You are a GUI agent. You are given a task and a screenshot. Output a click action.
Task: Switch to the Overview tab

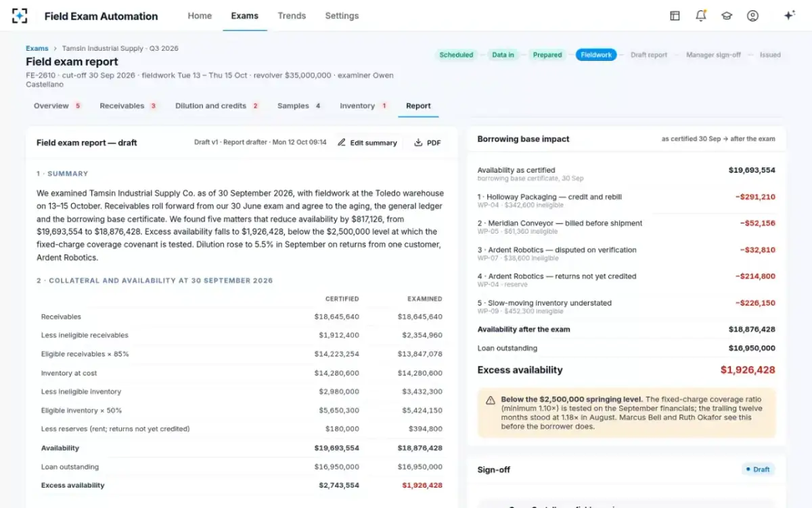click(x=58, y=106)
